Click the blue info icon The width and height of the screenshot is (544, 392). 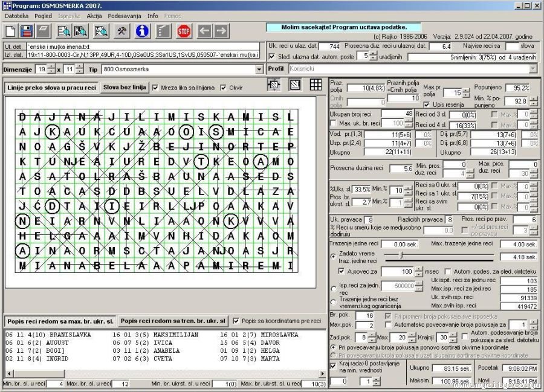pos(142,31)
